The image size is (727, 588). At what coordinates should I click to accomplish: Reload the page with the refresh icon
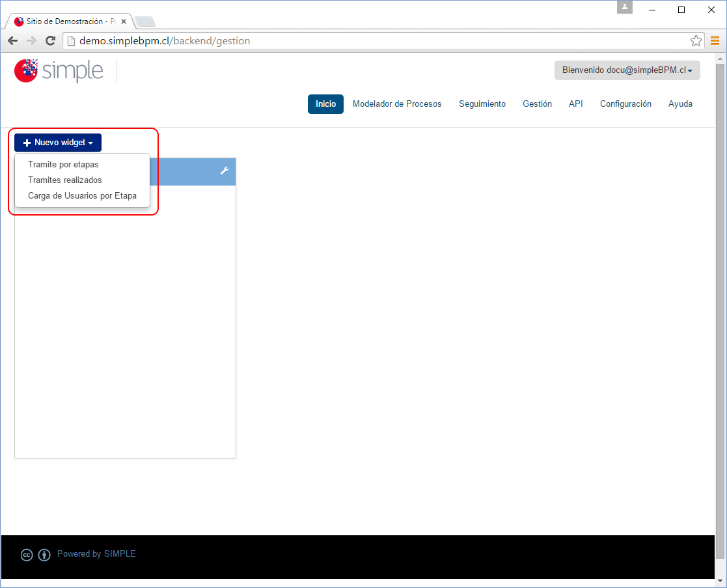click(50, 40)
